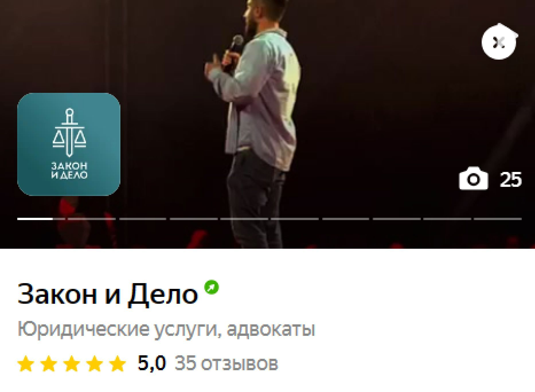Jump to the last photo progress segment
The width and height of the screenshot is (535, 392).
498,219
